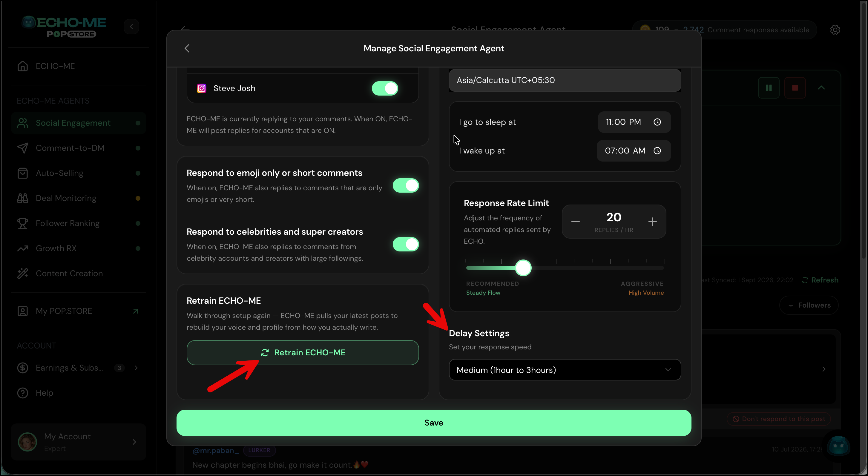This screenshot has height=476, width=868.
Task: Click the clock icon beside 11:00 PM
Action: 657,122
